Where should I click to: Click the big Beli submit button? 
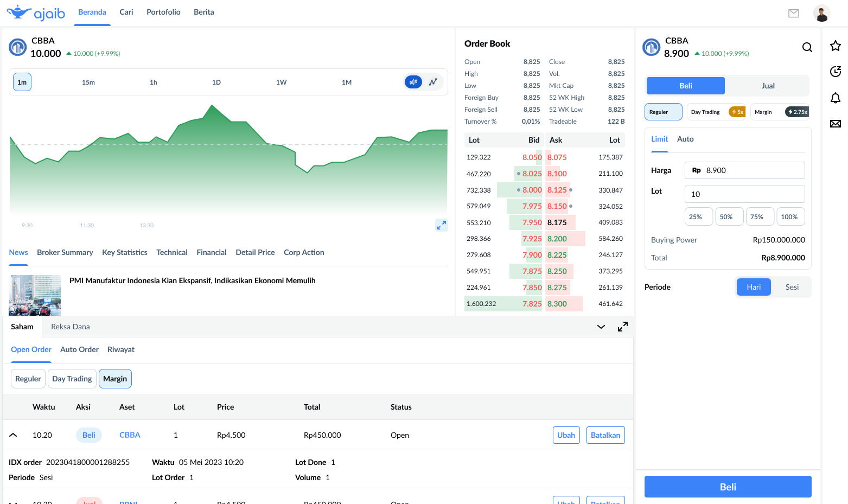728,487
